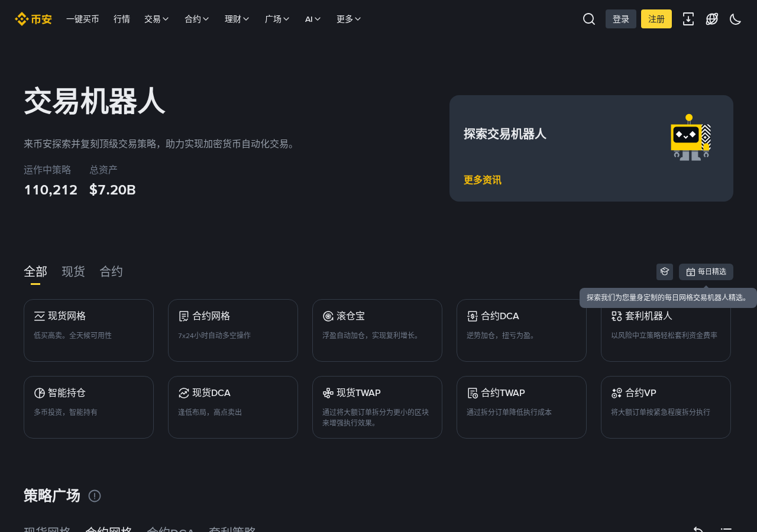Open 一键买币 in navigation

[83, 19]
